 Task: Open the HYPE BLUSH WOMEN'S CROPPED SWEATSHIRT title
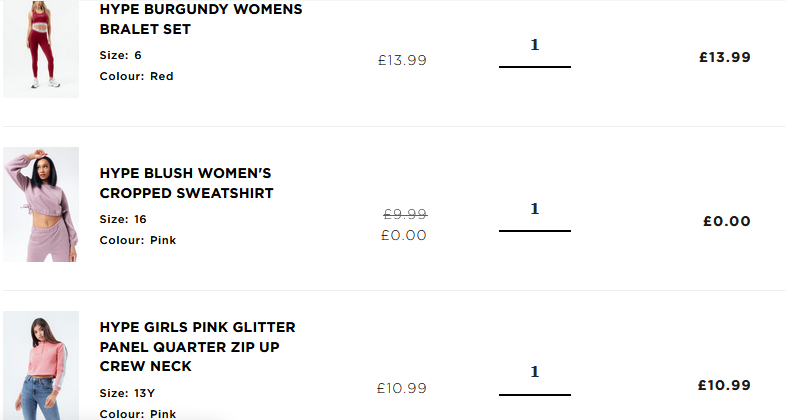[186, 183]
